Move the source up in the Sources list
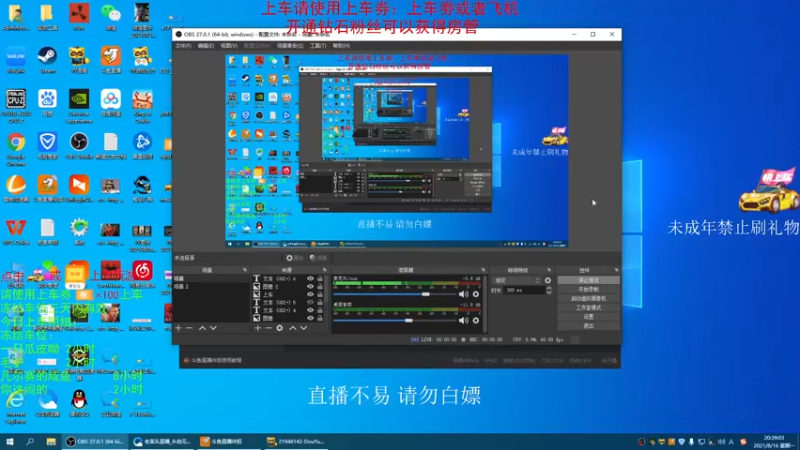This screenshot has width=800, height=450. 293,328
